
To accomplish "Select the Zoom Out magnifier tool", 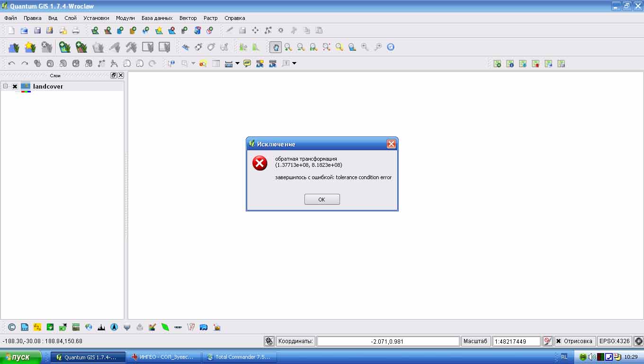I will coord(301,47).
